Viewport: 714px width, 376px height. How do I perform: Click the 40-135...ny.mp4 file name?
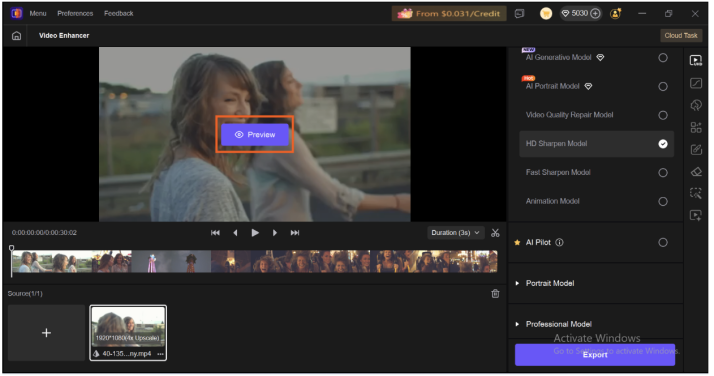tap(127, 354)
